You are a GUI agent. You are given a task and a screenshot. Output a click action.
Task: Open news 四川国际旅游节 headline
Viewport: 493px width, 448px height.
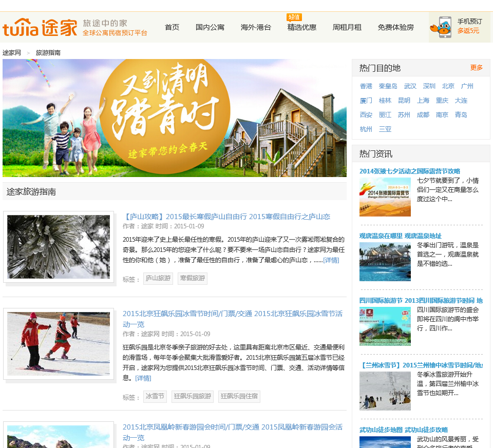[x=421, y=301]
